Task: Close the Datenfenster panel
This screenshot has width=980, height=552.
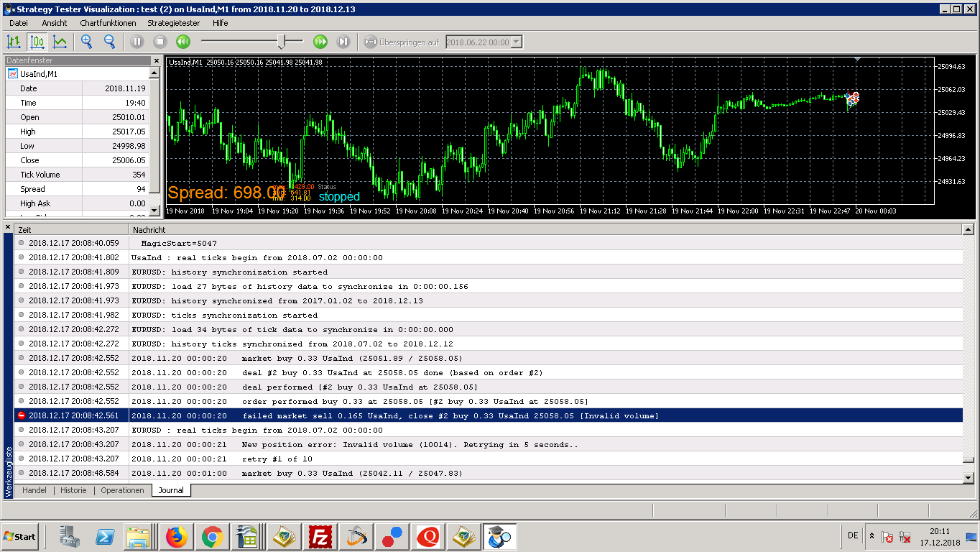Action: point(156,61)
